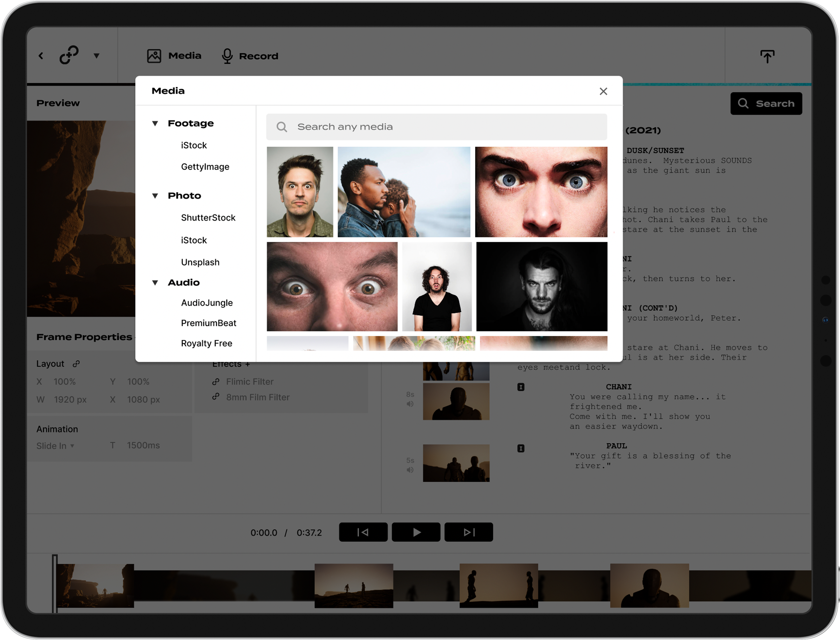840x640 pixels.
Task: Select timeline clip of two figures on dune
Action: pyautogui.click(x=354, y=586)
